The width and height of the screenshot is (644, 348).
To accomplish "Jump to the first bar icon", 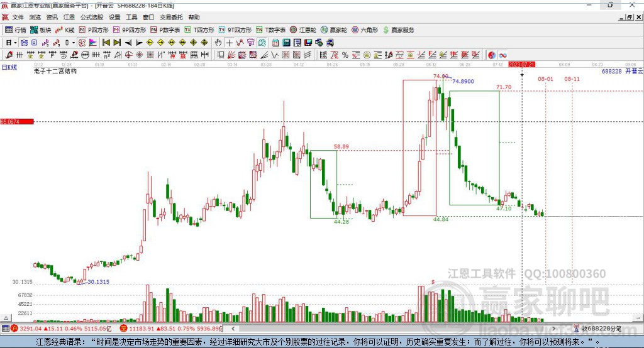I will point(106,43).
